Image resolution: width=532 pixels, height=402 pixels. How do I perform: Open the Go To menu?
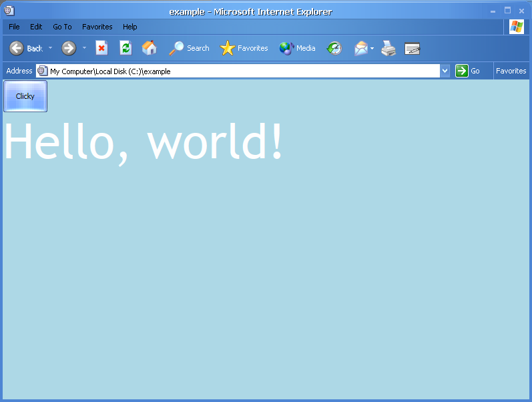click(62, 27)
